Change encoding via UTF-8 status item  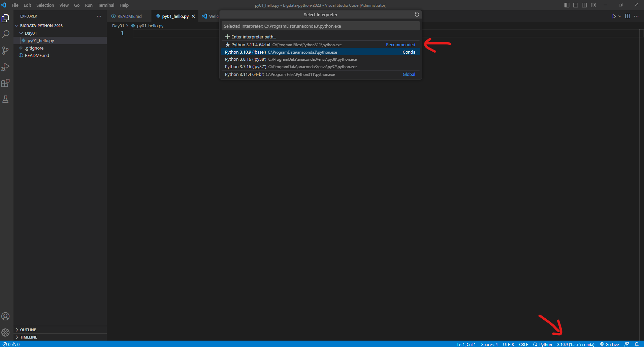click(508, 344)
